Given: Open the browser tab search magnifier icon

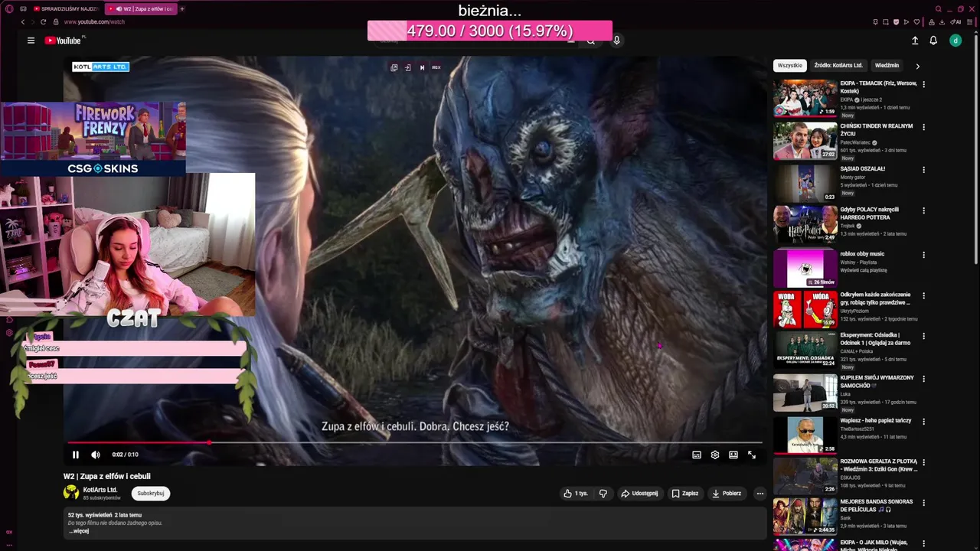Looking at the screenshot, I should 939,8.
